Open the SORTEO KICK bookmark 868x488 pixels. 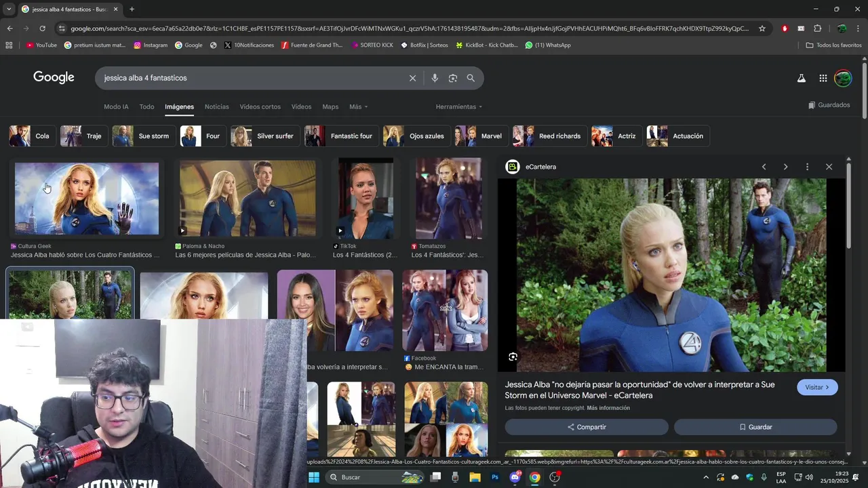(x=372, y=45)
